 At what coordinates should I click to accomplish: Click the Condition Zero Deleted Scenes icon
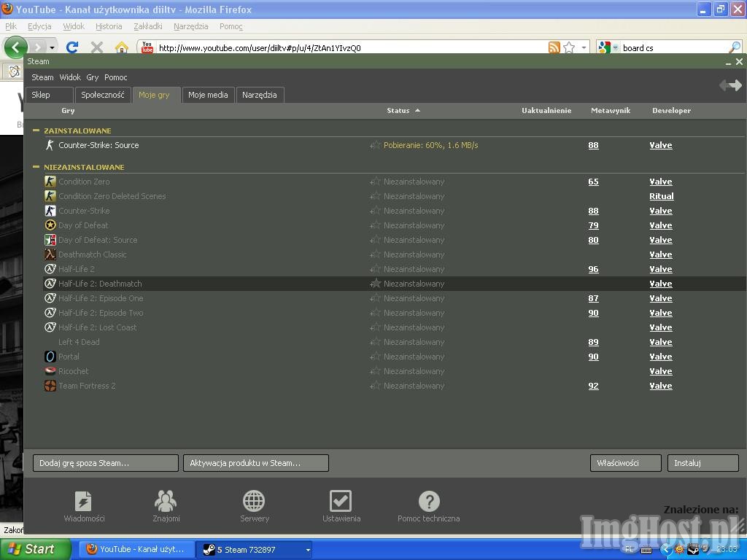(x=50, y=196)
